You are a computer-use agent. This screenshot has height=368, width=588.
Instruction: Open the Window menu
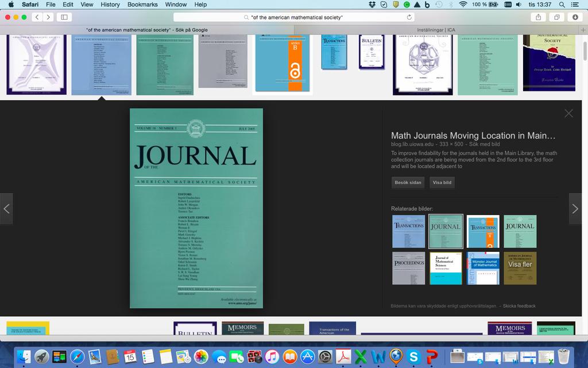click(176, 5)
